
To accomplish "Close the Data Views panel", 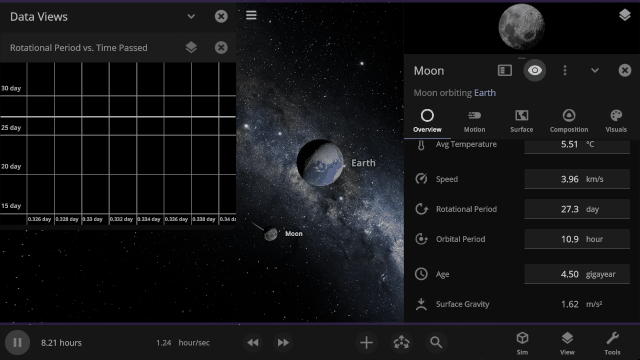I will [221, 16].
